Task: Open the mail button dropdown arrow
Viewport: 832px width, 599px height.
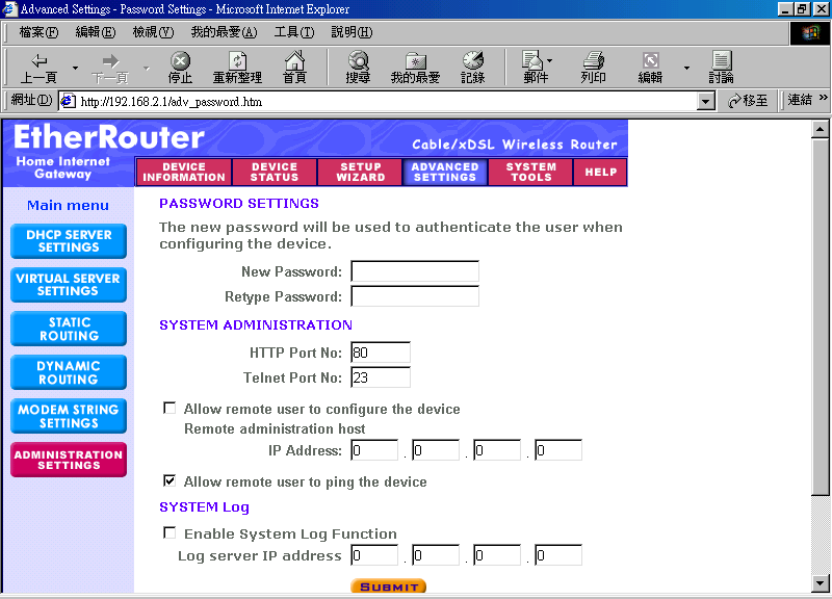Action: coord(550,60)
